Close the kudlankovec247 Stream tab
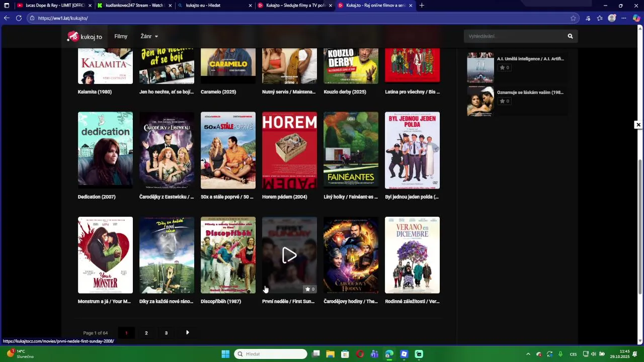The image size is (644, 362). (170, 6)
